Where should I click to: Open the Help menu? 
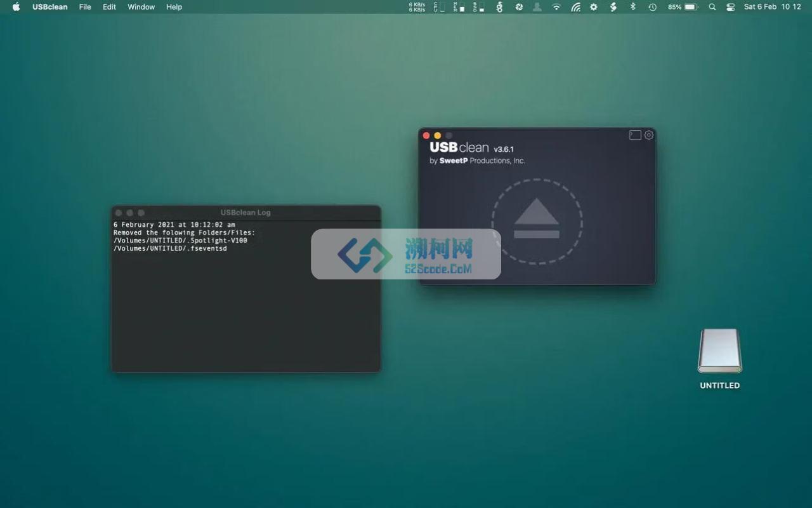pos(174,7)
